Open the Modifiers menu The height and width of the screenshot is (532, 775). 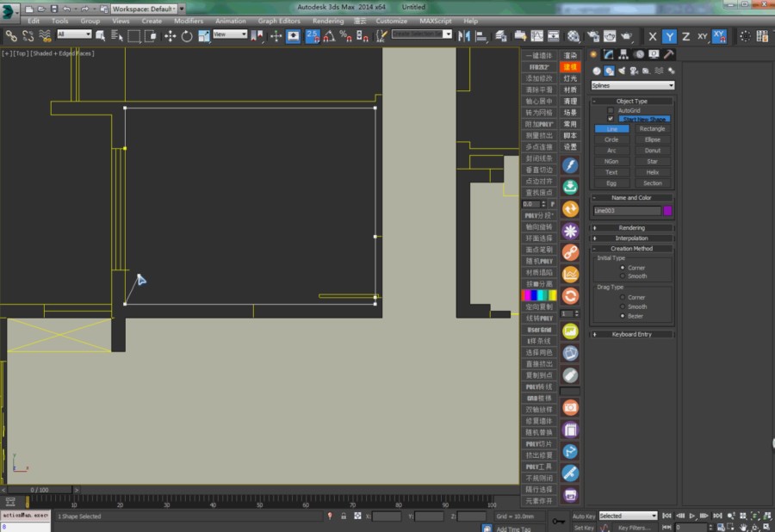[x=189, y=21]
